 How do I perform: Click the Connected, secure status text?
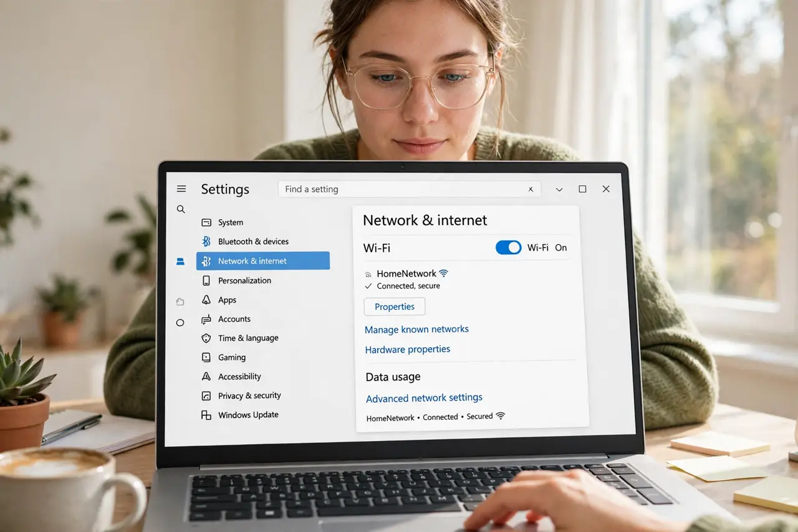(x=408, y=286)
